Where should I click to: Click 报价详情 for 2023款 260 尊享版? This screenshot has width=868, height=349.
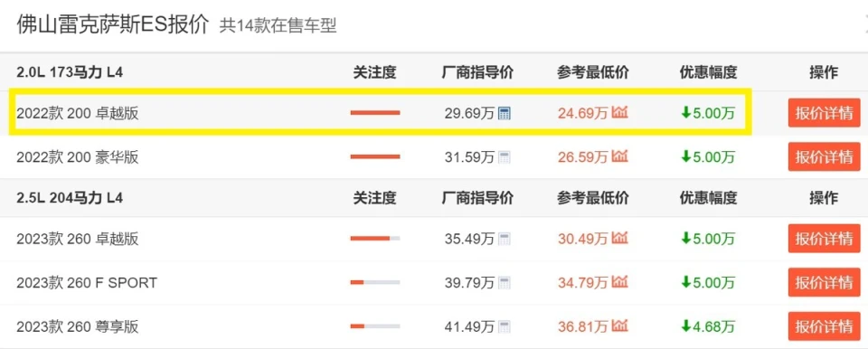click(825, 326)
